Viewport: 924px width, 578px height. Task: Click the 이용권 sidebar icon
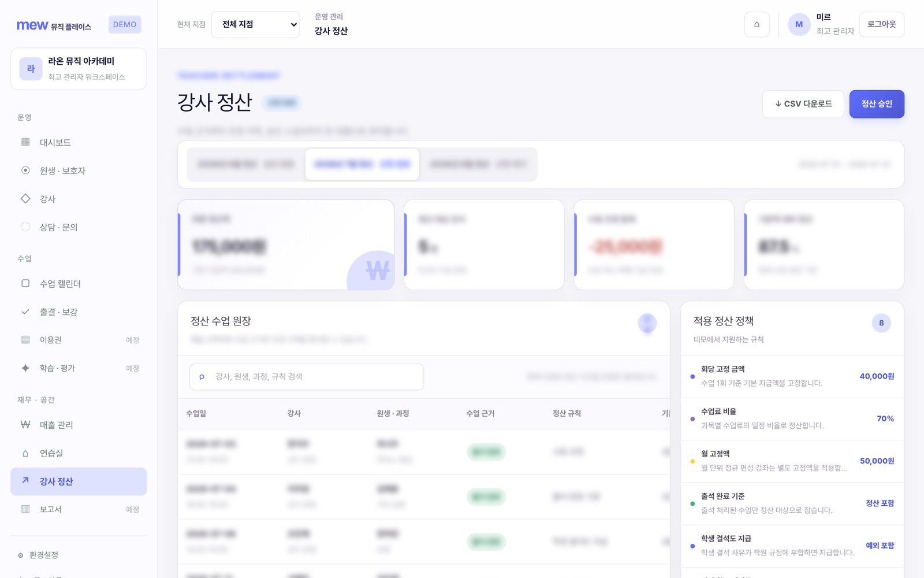pos(25,340)
